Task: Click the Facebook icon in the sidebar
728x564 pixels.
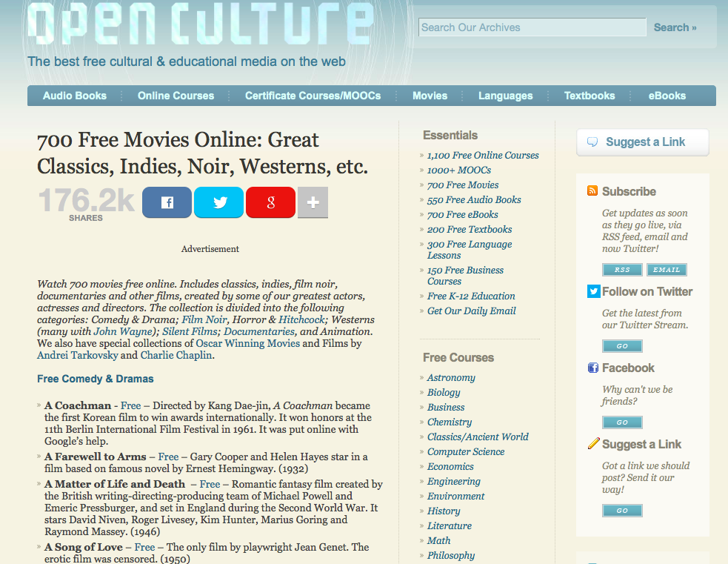Action: [x=593, y=368]
